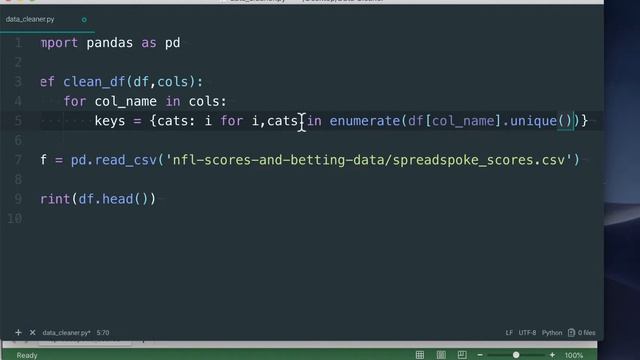Click the zoom in plus in Excel status bar
This screenshot has height=360, width=640.
pos(552,355)
